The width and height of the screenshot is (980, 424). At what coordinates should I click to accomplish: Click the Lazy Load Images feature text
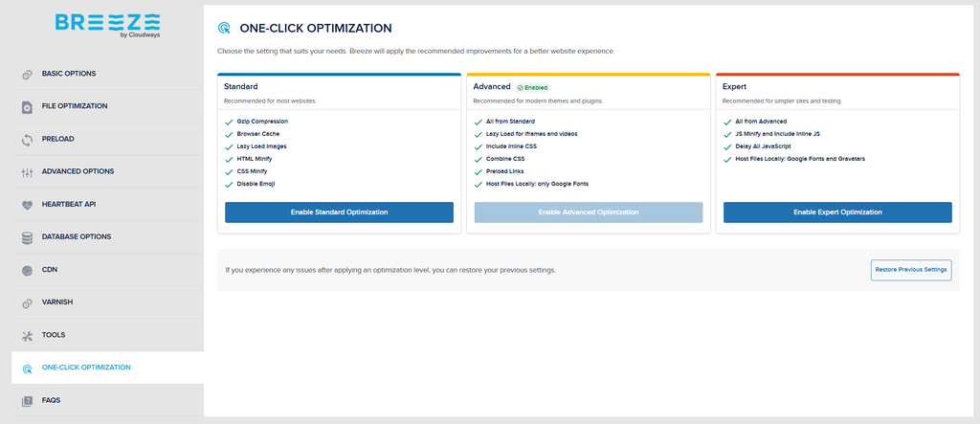[262, 146]
